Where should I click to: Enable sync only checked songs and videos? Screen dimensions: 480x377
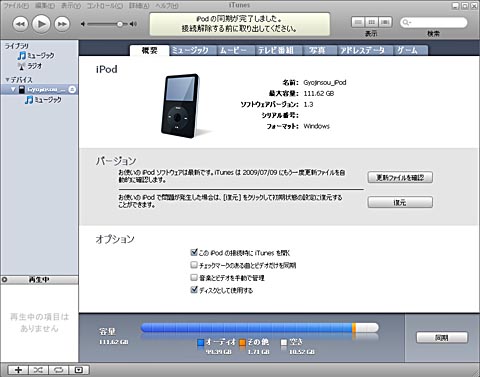194,265
